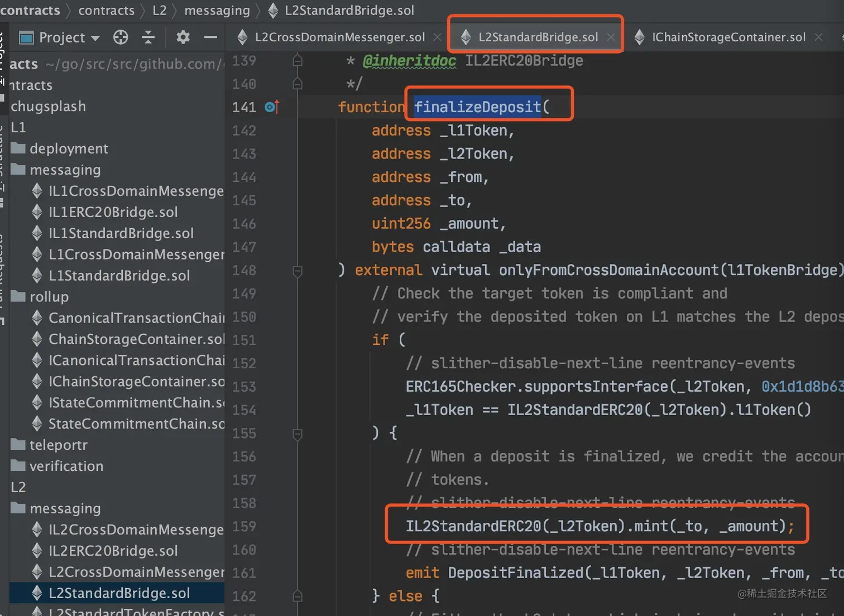Collapse all nodes in the Project panel

tap(148, 37)
